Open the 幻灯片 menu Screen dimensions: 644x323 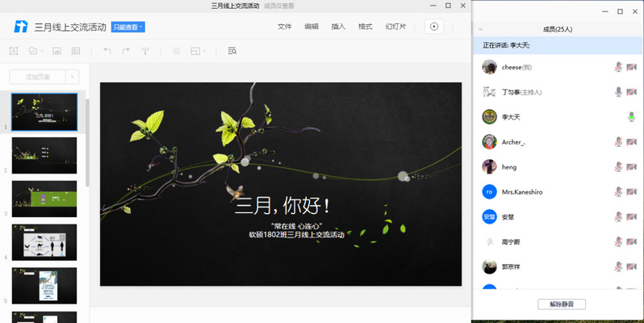tap(395, 27)
